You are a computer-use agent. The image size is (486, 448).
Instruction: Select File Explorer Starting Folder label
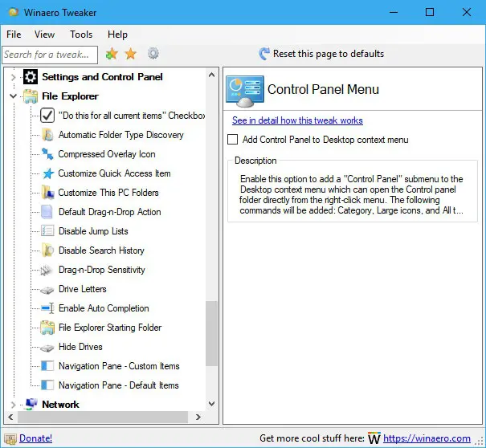pos(110,328)
